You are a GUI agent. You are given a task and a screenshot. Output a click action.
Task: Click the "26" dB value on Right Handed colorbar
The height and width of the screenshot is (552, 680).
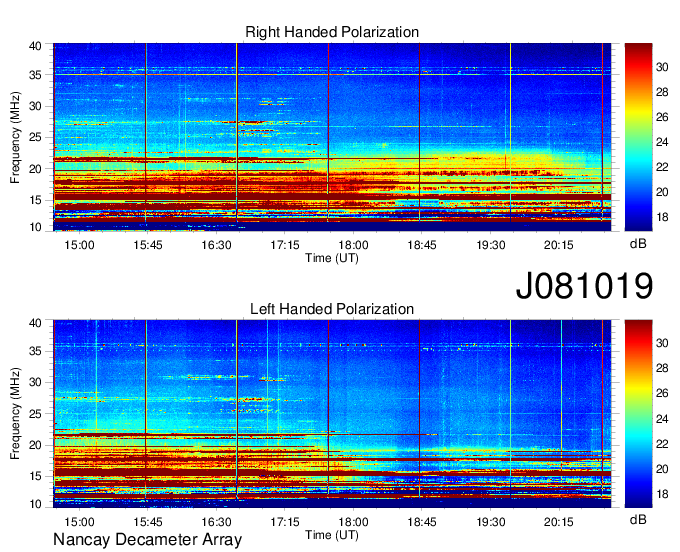click(662, 117)
